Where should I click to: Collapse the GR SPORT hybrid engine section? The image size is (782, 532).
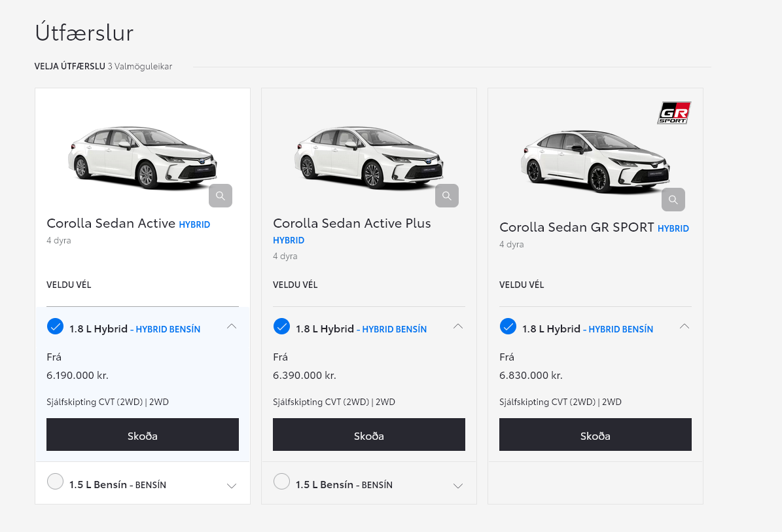click(x=684, y=326)
